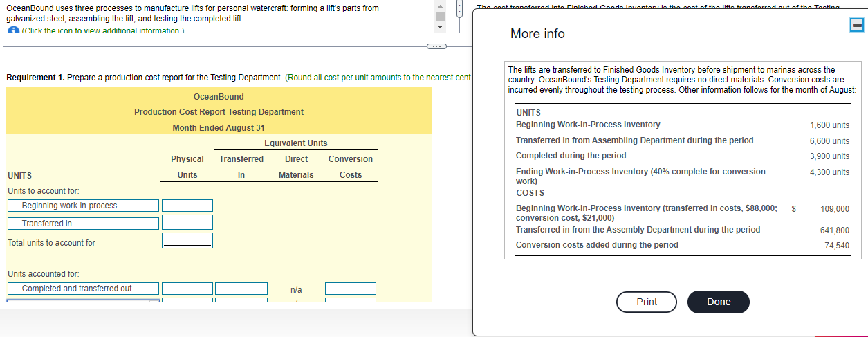The width and height of the screenshot is (868, 337).
Task: Click Completed and transferred out physical units field
Action: (x=187, y=289)
